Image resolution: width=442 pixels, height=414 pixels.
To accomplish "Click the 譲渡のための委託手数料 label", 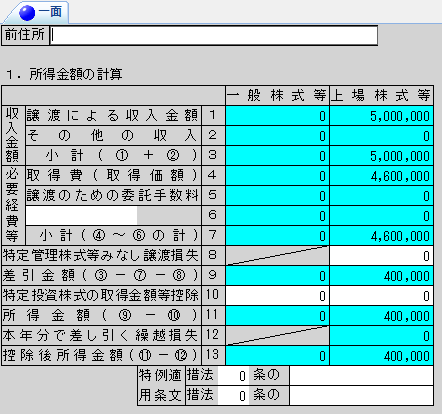I will pos(113,196).
